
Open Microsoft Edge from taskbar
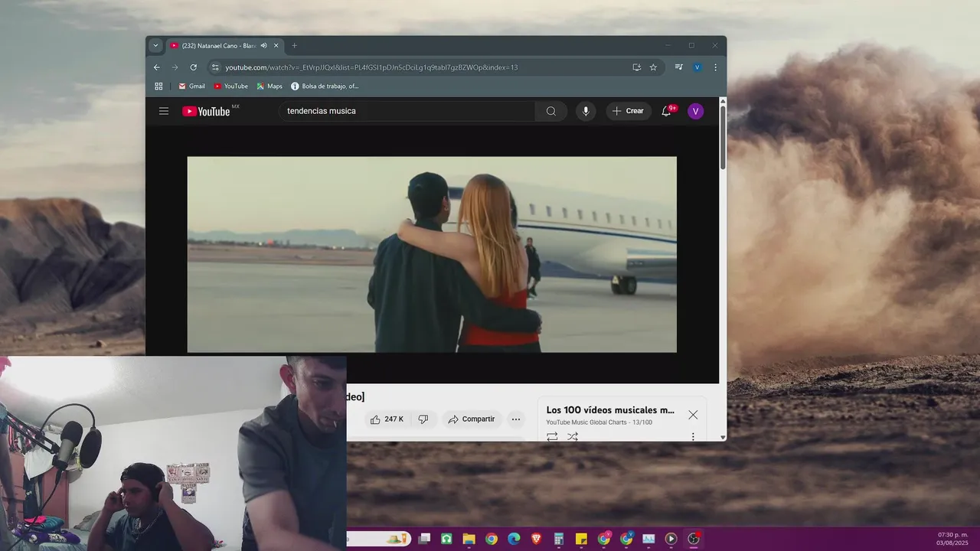coord(514,539)
